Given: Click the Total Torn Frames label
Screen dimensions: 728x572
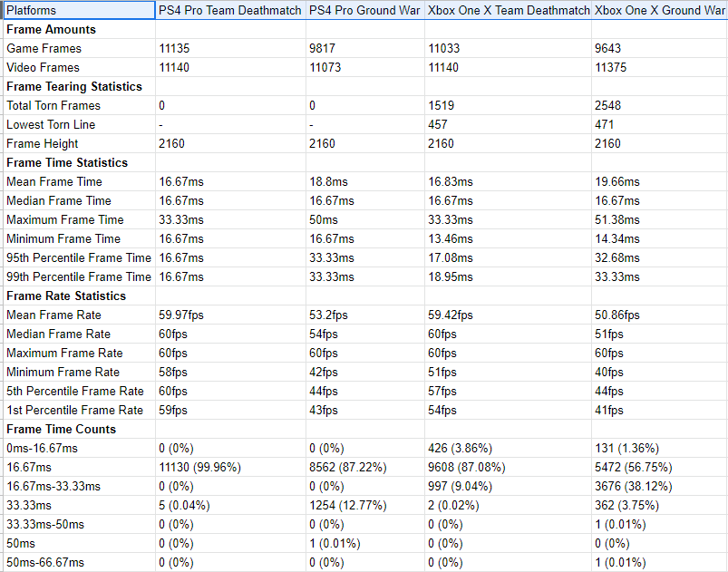Looking at the screenshot, I should (53, 105).
